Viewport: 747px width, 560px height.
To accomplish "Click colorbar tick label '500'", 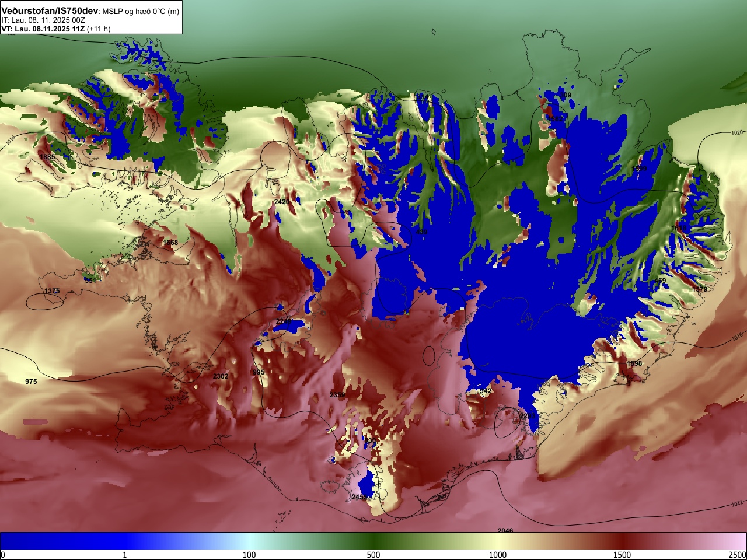I will [x=373, y=555].
